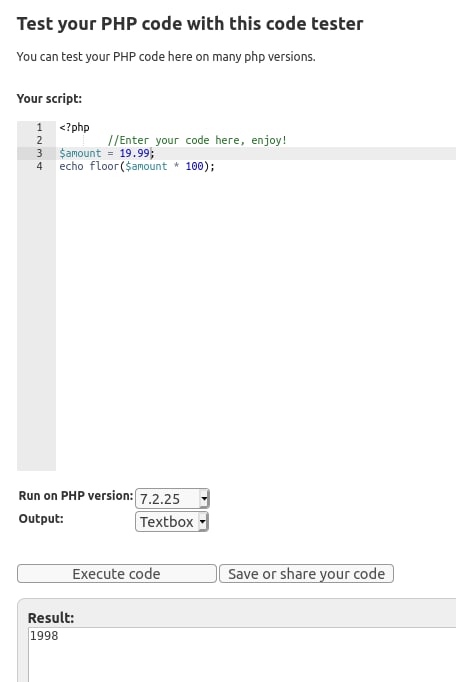Viewport: 456px width, 682px height.
Task: Click the echo floor($amount * 100) line
Action: (137, 166)
